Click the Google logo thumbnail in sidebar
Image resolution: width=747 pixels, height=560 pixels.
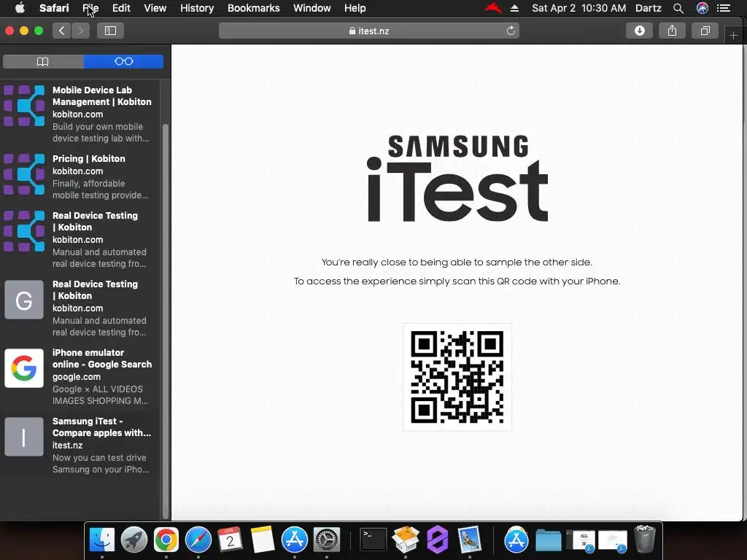point(24,368)
